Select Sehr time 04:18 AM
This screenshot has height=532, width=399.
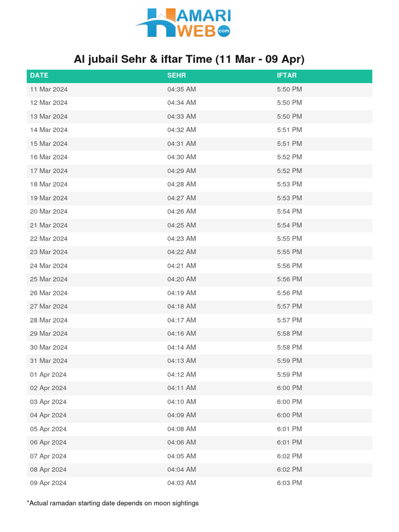[x=181, y=307]
